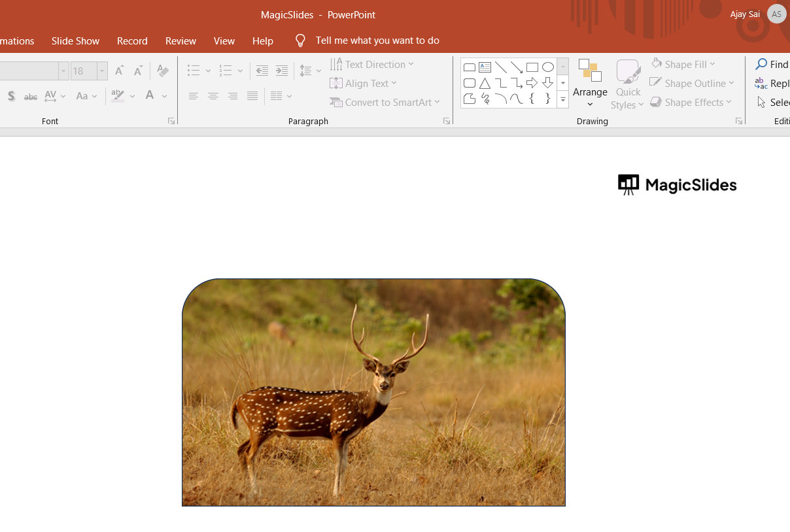Open the font color dropdown arrow
Viewport: 790px width, 532px height.
(165, 96)
